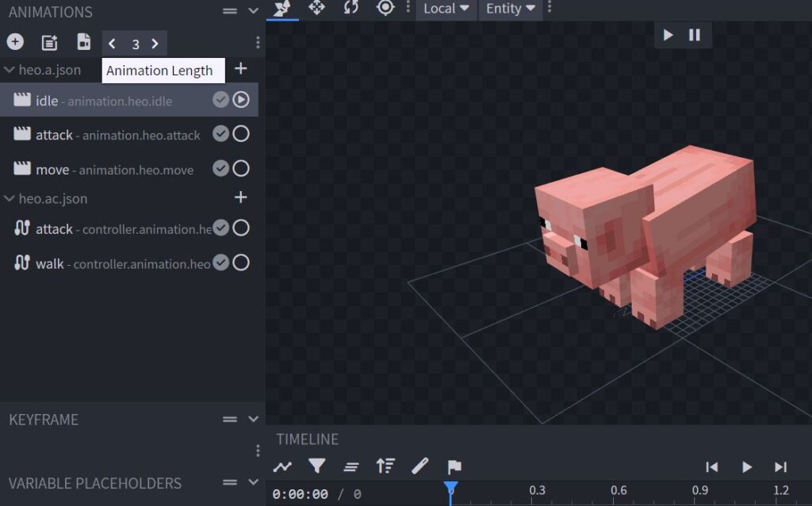Select the attack animation controller row
The image size is (812, 506).
tap(129, 228)
